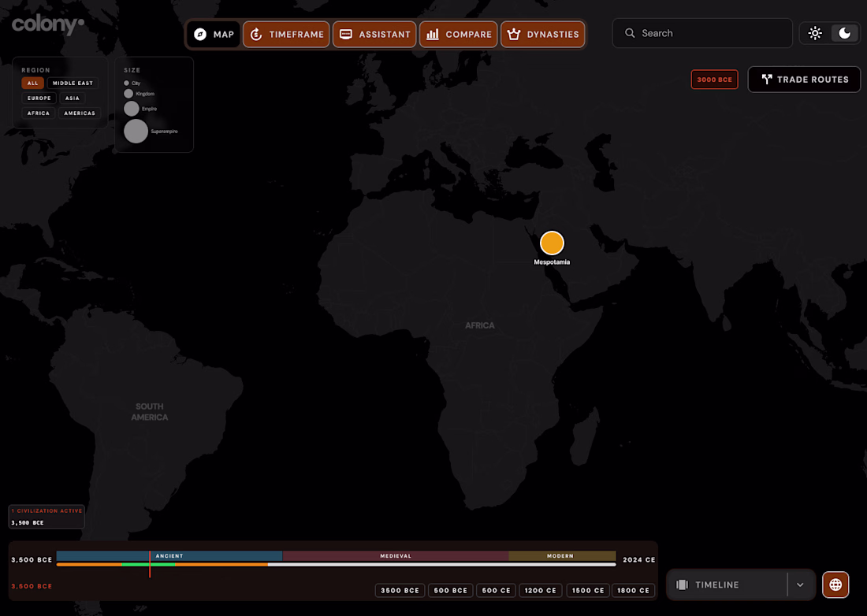Filter by Europe region
The height and width of the screenshot is (616, 867).
(x=39, y=98)
